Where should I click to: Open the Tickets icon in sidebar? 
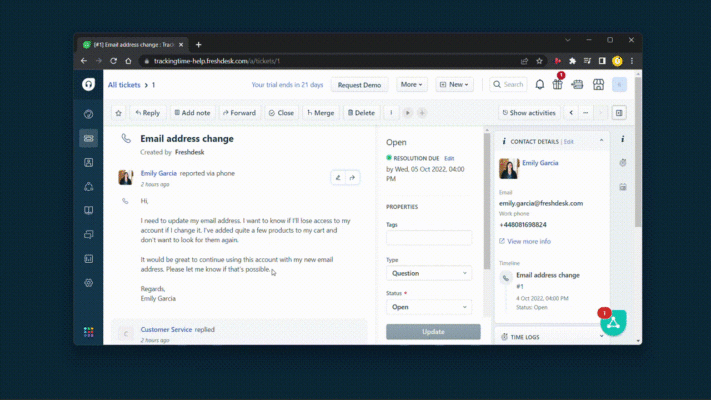click(x=88, y=138)
